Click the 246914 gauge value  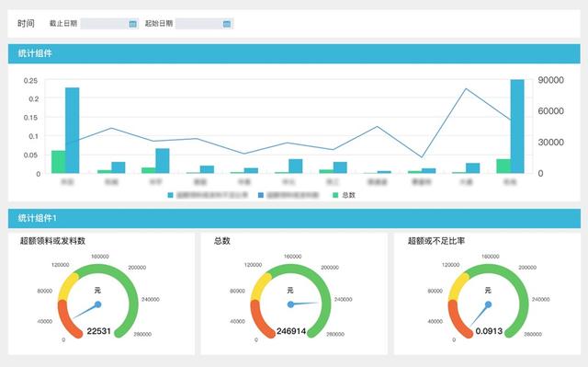pos(291,331)
